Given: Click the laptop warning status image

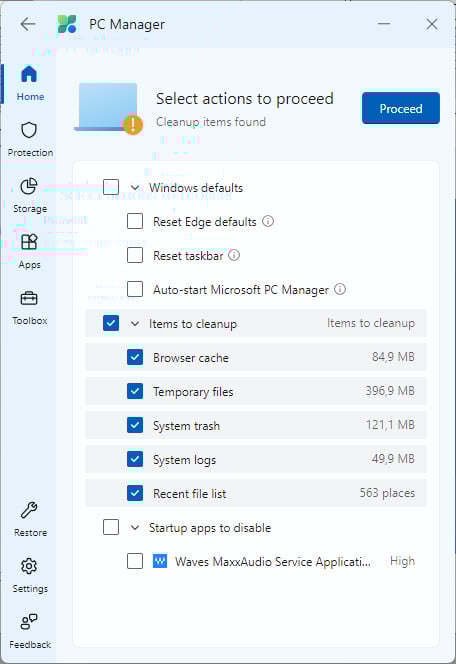Looking at the screenshot, I should (109, 108).
